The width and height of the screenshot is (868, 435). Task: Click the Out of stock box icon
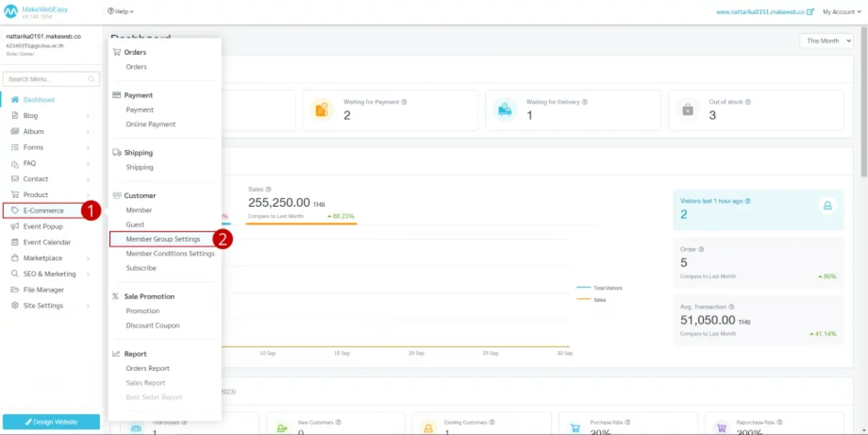click(688, 110)
